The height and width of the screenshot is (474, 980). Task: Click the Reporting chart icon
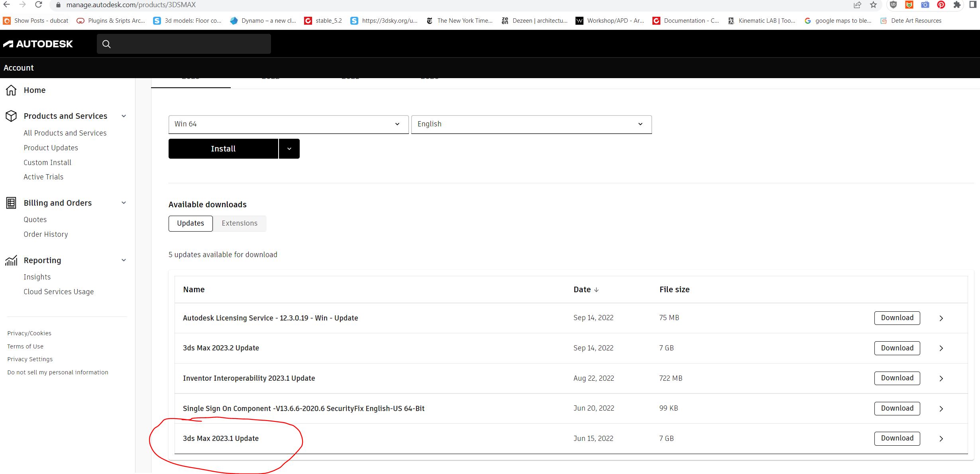(11, 260)
